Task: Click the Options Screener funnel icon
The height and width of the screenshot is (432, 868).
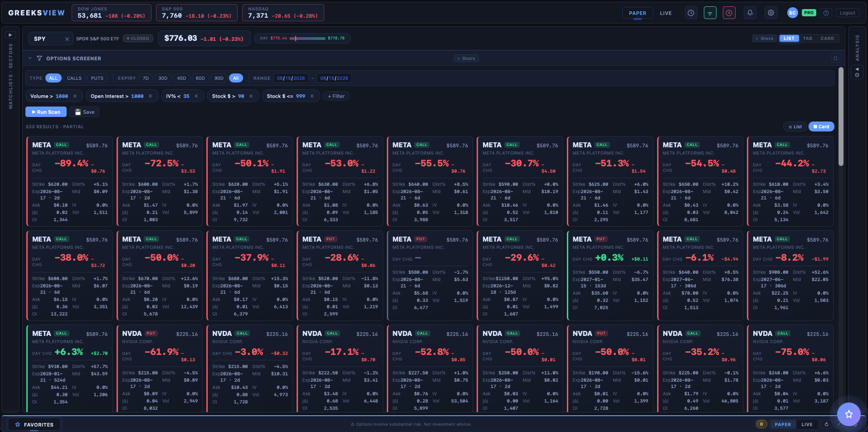Action: 39,58
